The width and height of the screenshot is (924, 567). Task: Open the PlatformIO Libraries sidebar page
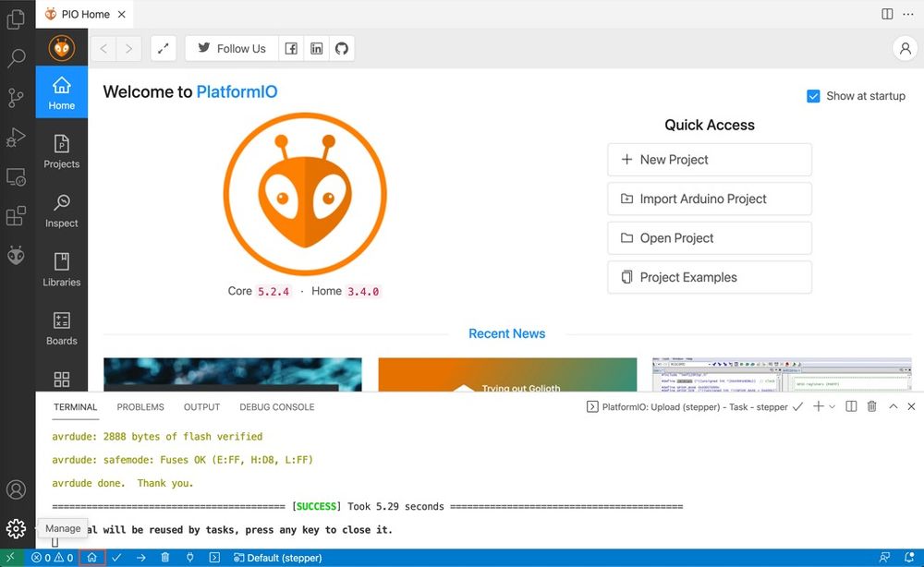pos(61,269)
